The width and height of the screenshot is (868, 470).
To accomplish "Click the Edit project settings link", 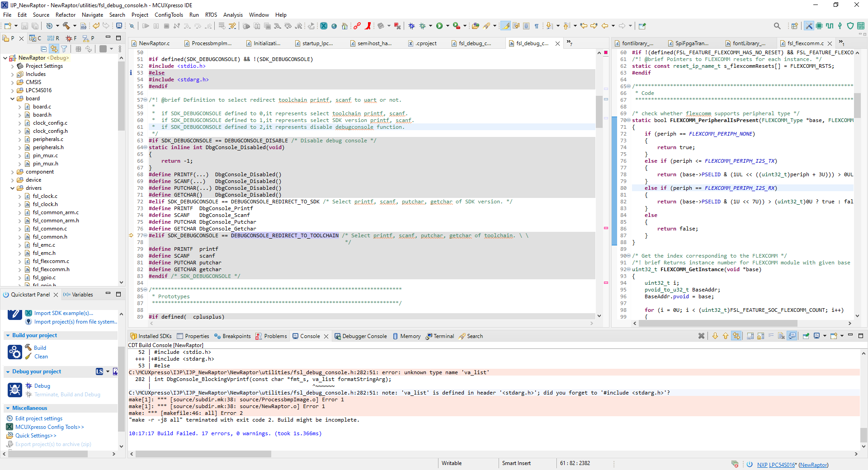I will pos(39,418).
